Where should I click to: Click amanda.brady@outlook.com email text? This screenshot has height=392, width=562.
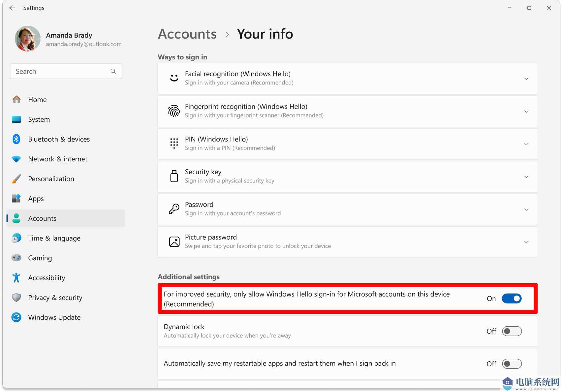pos(84,44)
